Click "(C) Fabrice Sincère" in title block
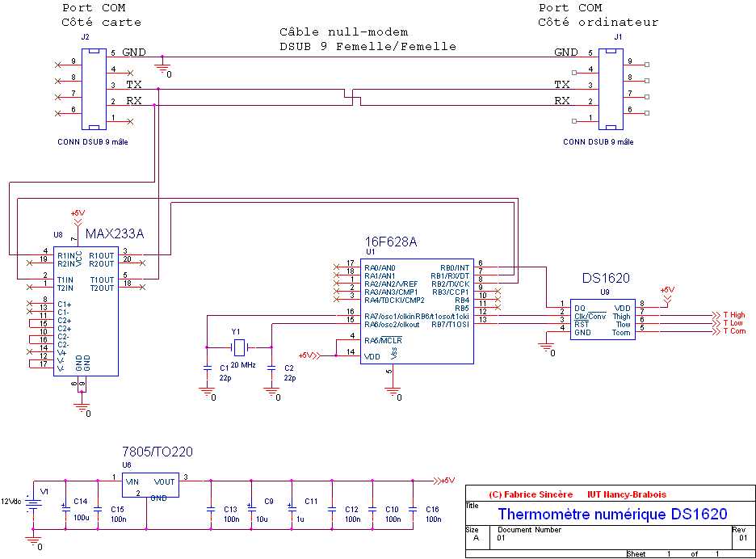756x559 pixels. pos(531,494)
